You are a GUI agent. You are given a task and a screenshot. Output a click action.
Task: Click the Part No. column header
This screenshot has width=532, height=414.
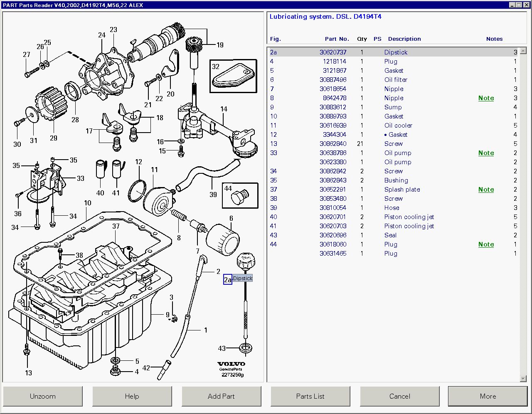[337, 39]
